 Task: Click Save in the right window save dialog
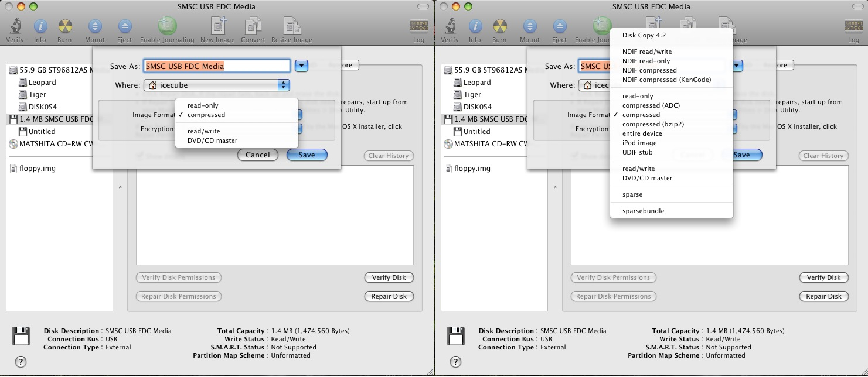coord(747,155)
